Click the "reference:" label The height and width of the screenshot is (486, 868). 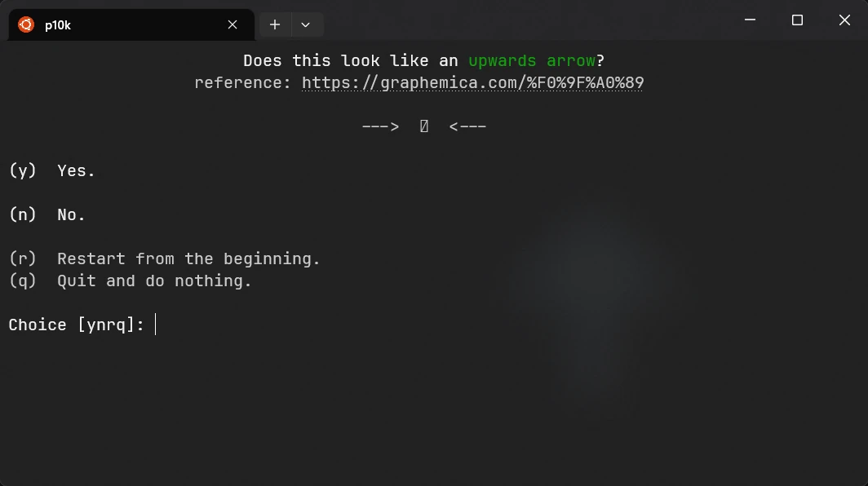tap(242, 83)
